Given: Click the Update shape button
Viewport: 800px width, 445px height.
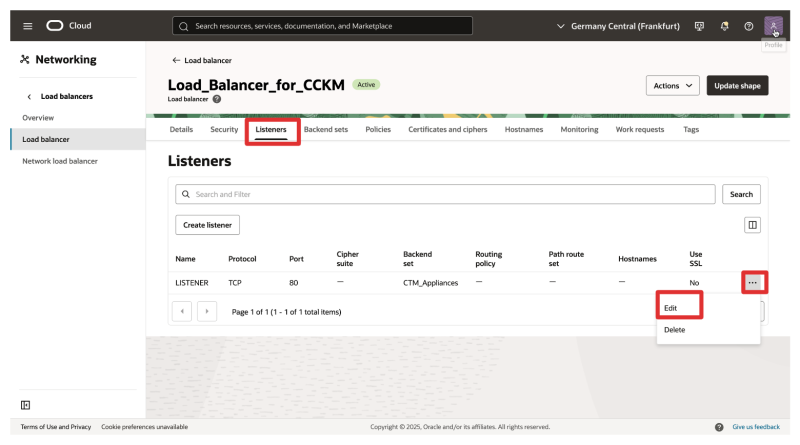Looking at the screenshot, I should click(737, 86).
